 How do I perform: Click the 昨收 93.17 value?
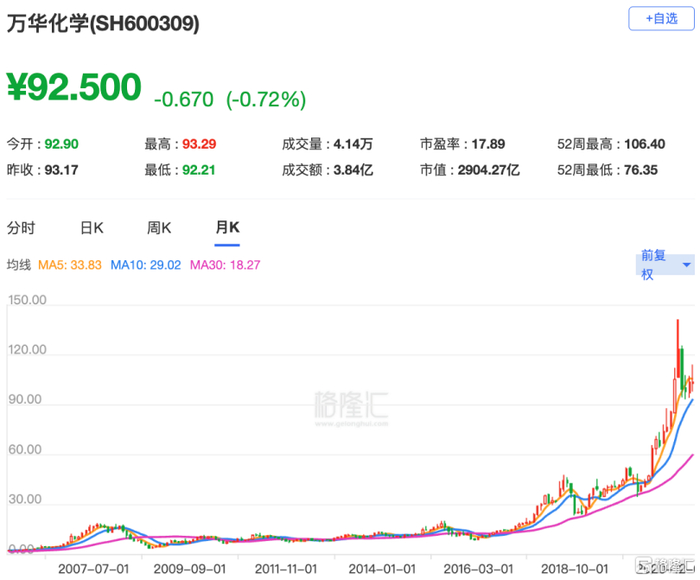62,170
